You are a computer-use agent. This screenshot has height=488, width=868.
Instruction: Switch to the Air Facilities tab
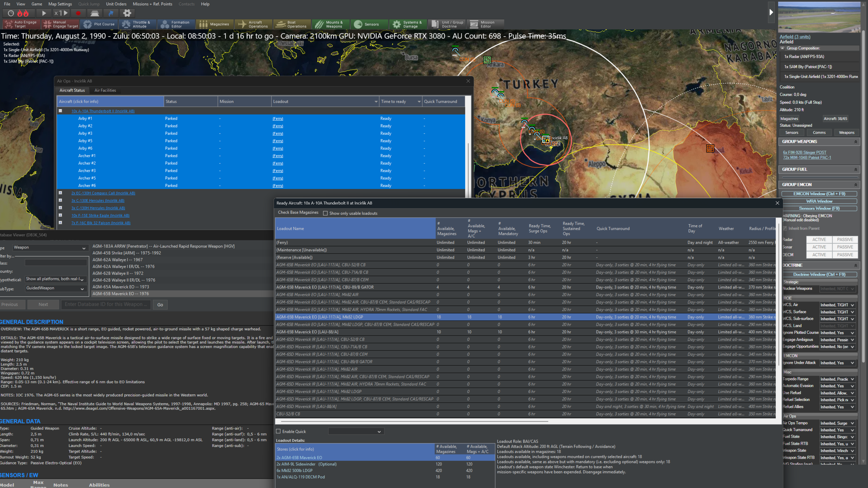[105, 90]
